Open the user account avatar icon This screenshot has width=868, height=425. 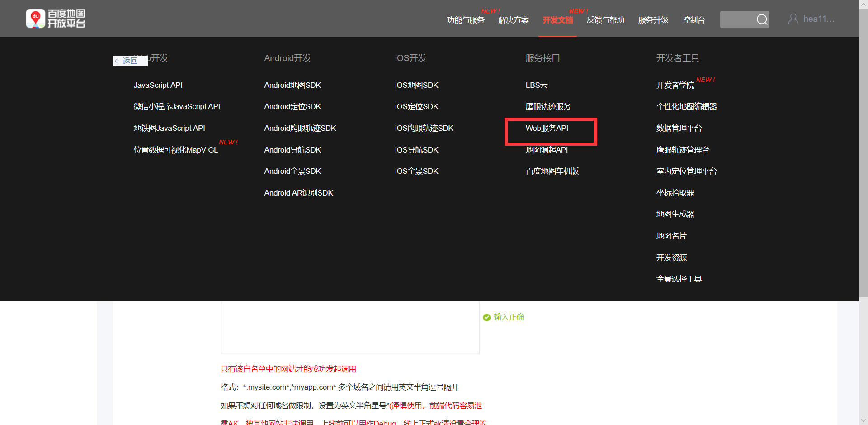793,19
